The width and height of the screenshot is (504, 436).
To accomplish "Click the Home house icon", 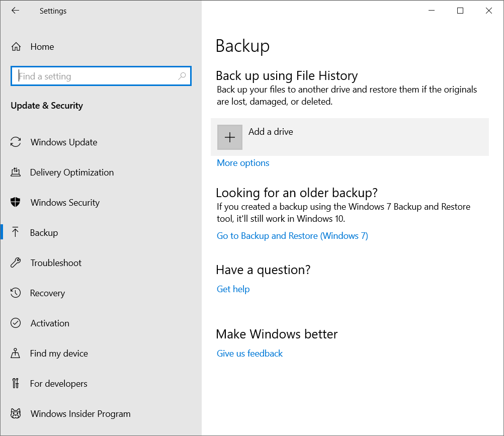I will click(16, 47).
